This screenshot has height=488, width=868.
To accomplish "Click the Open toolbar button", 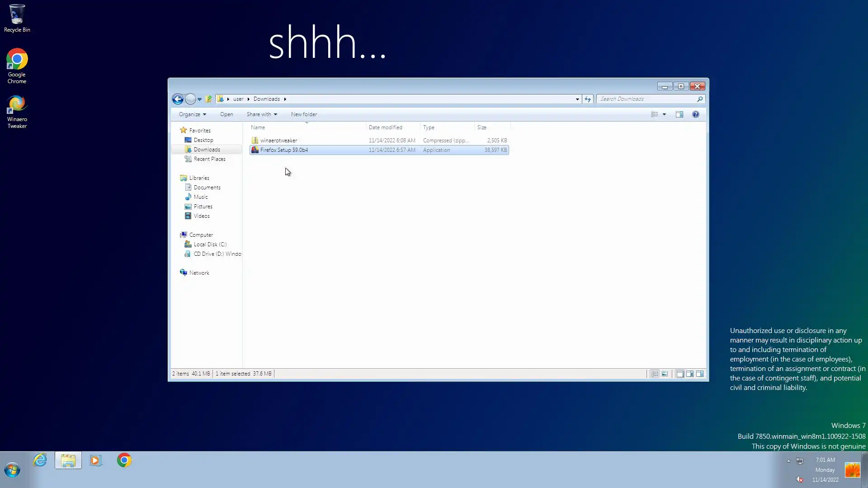I will click(226, 114).
